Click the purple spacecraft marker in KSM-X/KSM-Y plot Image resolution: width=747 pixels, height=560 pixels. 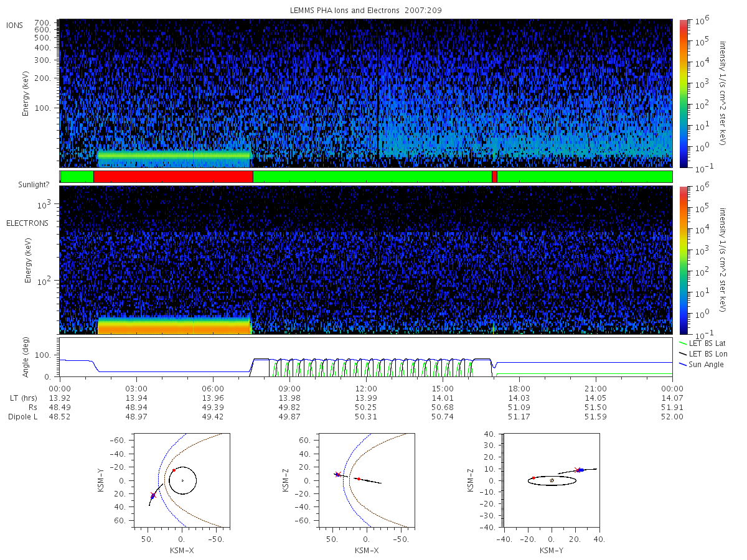coord(153,495)
